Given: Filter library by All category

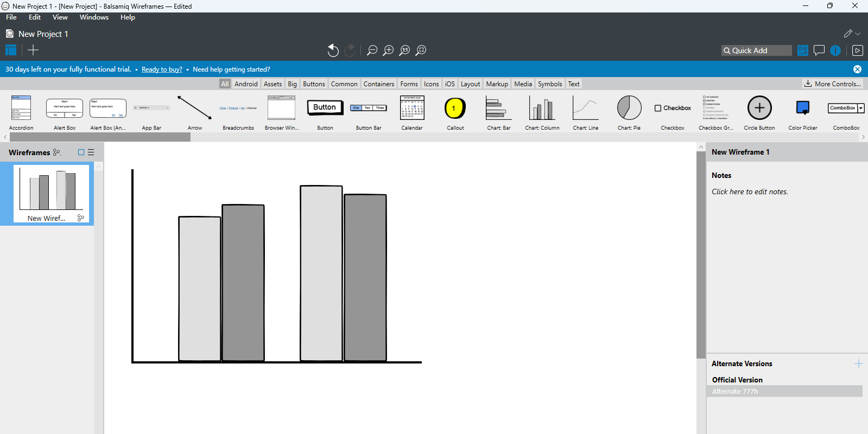Looking at the screenshot, I should [x=225, y=84].
